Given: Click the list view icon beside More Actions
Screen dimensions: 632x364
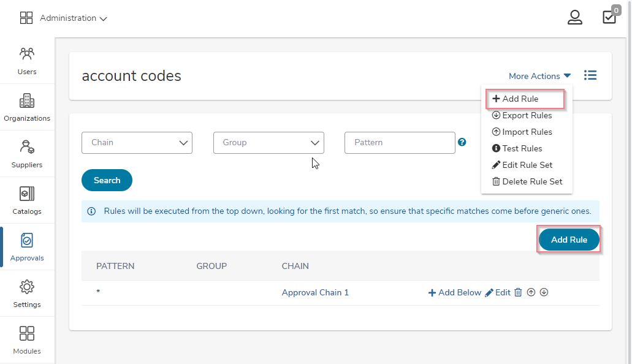Looking at the screenshot, I should tap(590, 75).
